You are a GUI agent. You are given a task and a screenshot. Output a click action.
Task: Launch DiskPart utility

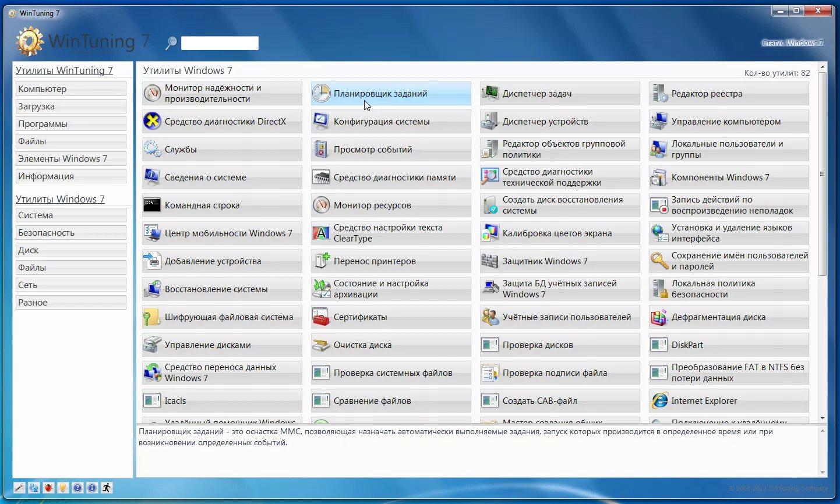click(729, 345)
